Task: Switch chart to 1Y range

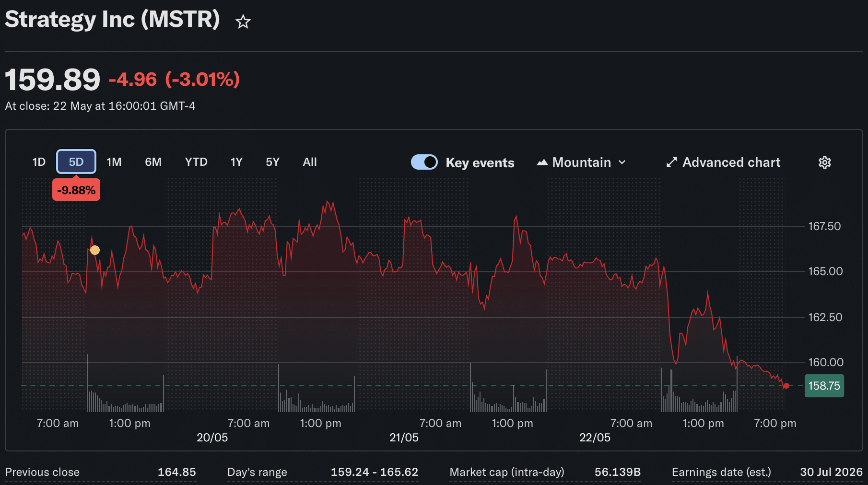Action: (x=236, y=162)
